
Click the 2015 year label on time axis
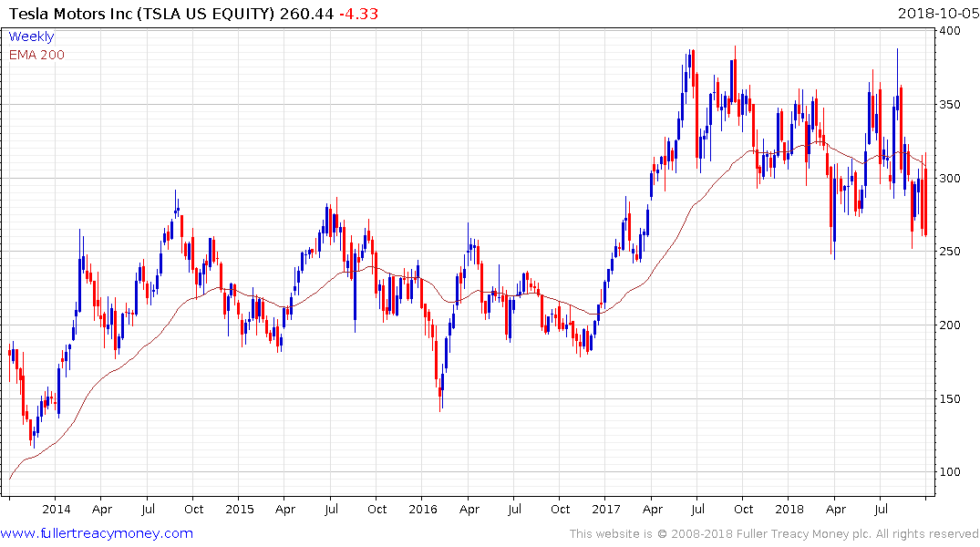pyautogui.click(x=240, y=509)
